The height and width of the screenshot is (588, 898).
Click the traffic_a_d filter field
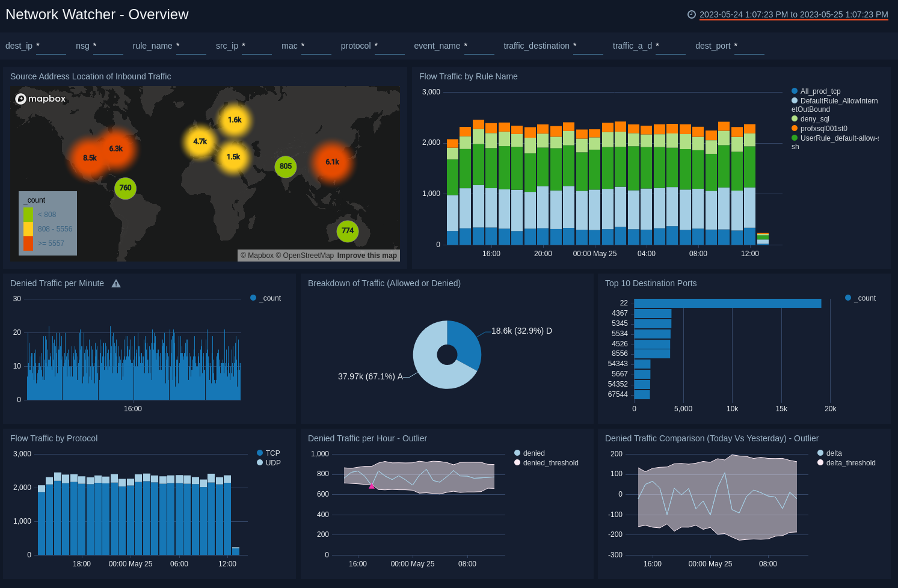click(x=671, y=46)
